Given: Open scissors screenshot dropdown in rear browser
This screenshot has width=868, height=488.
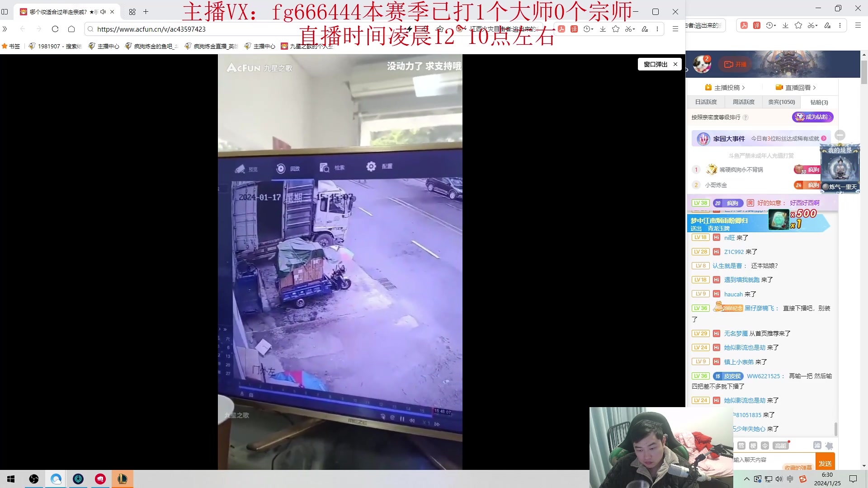Looking at the screenshot, I should [x=813, y=25].
